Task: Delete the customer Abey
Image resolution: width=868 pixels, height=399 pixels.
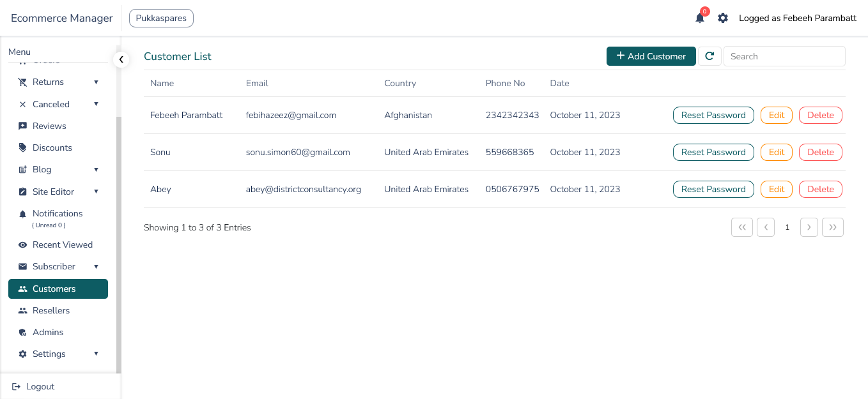Action: (820, 189)
